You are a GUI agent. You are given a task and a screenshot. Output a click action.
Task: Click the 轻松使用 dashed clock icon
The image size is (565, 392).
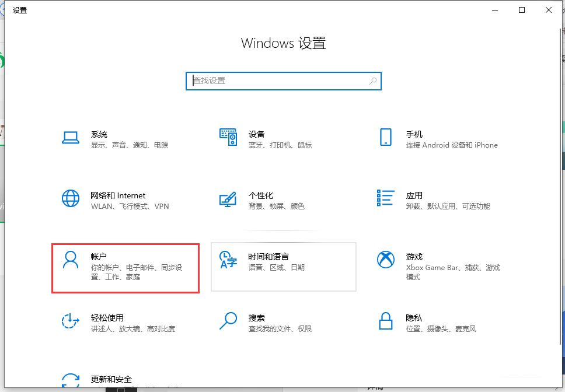coord(71,321)
